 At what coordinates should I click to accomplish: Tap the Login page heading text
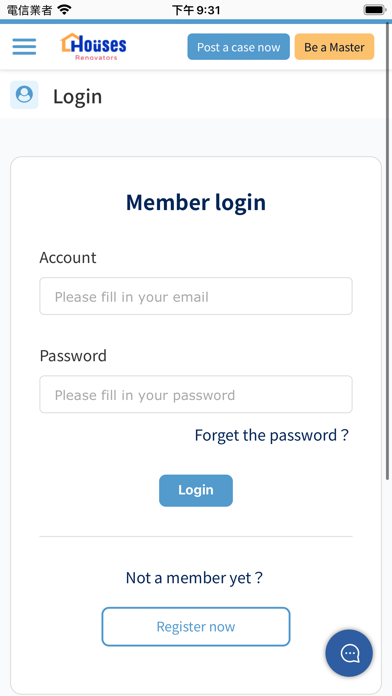(78, 96)
